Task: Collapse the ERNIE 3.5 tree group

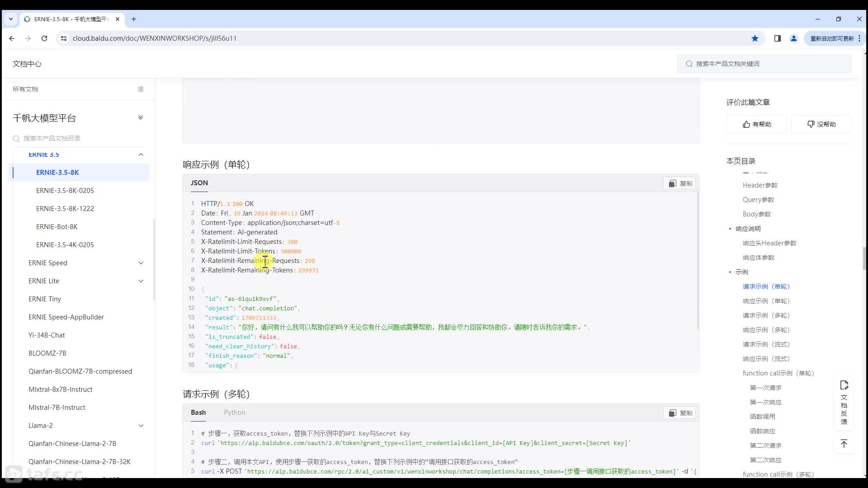Action: click(141, 155)
